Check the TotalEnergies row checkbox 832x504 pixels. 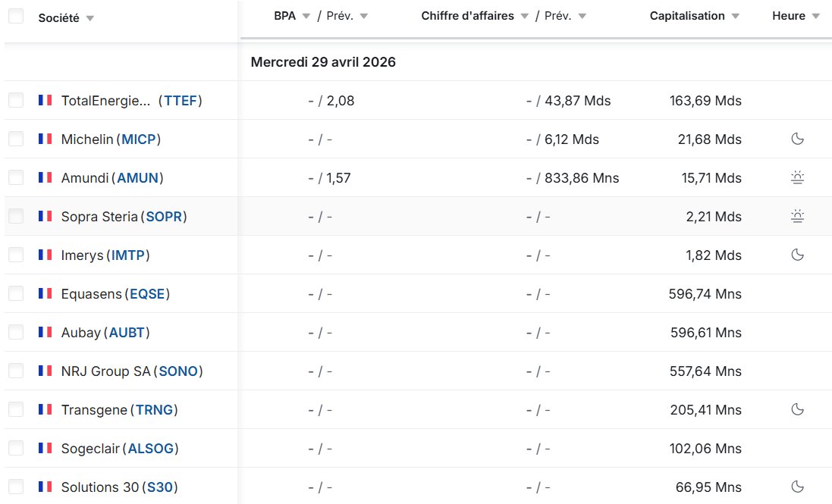point(16,100)
